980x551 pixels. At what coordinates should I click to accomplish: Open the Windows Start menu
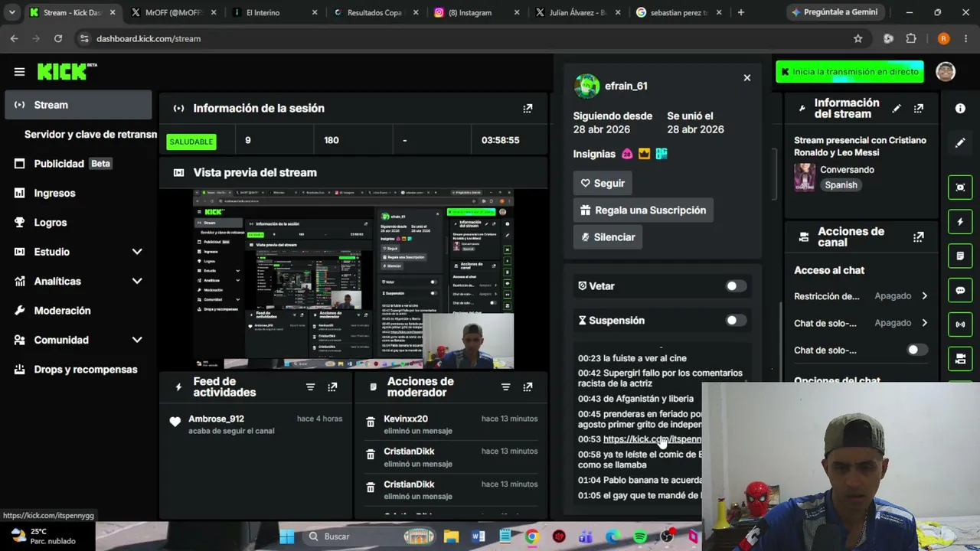287,537
